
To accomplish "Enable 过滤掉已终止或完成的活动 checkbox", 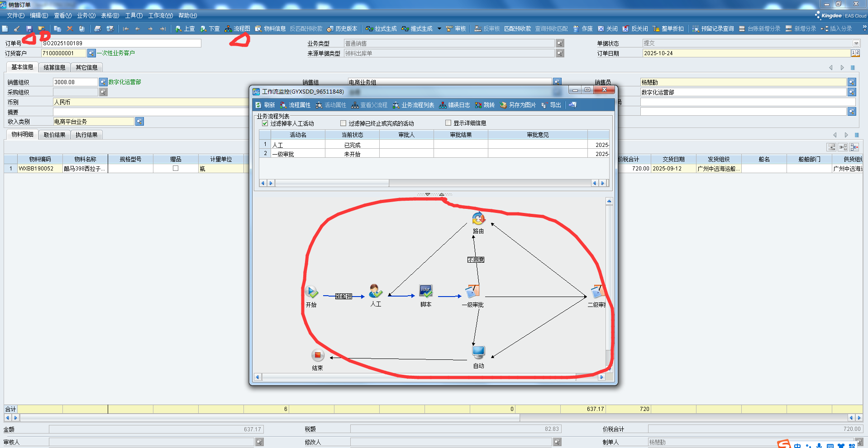I will coord(343,123).
